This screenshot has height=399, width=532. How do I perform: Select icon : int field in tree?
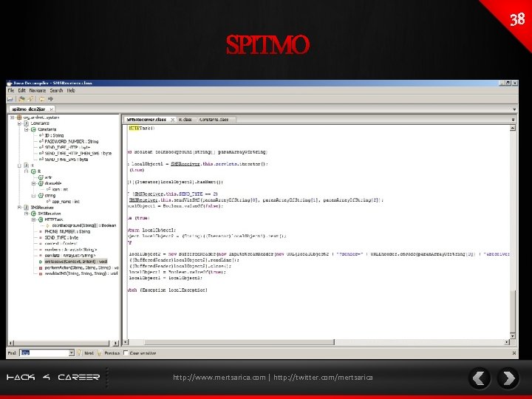point(60,189)
